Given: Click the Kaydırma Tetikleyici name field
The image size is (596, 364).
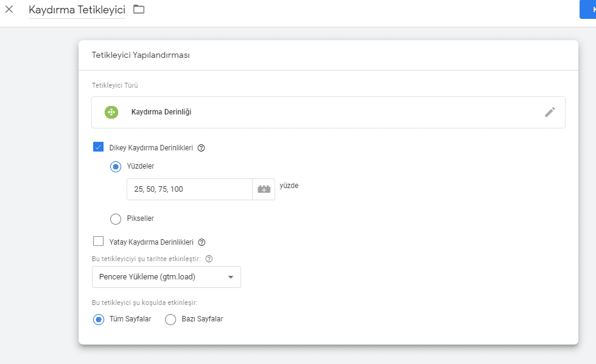Looking at the screenshot, I should tap(77, 10).
